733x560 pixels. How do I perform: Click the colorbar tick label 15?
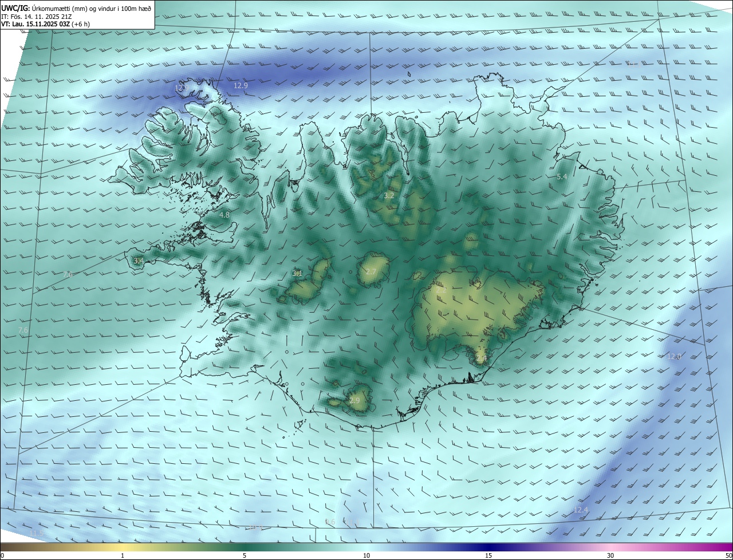pyautogui.click(x=488, y=555)
